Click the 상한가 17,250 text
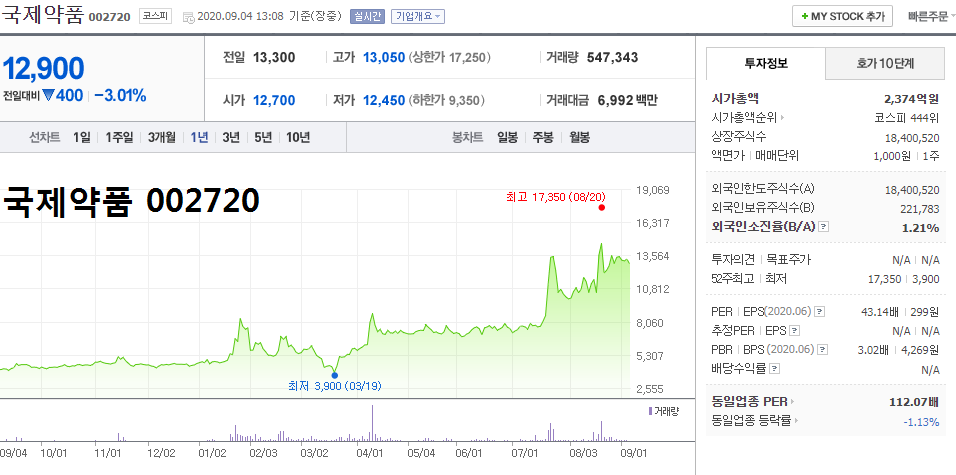 (449, 57)
